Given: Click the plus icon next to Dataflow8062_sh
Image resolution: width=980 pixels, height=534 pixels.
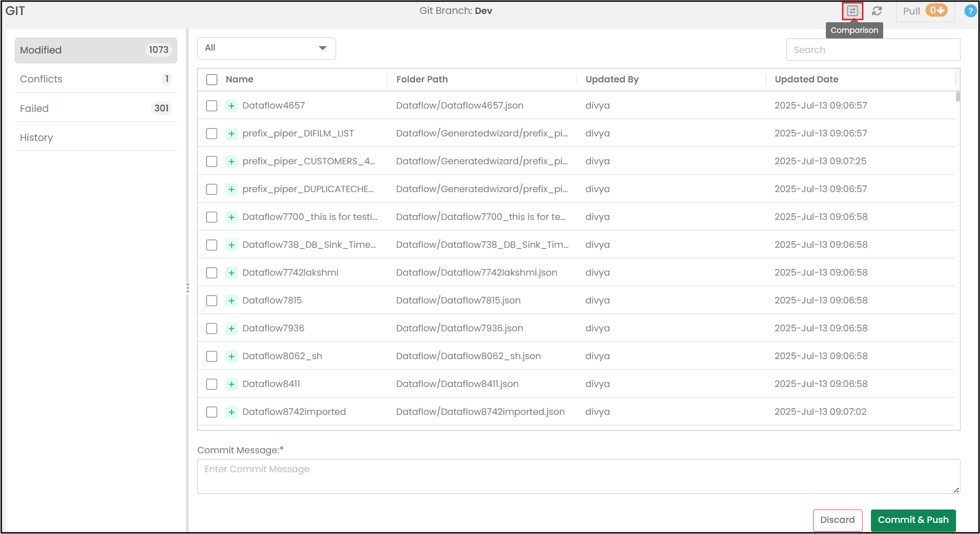Looking at the screenshot, I should click(x=232, y=356).
